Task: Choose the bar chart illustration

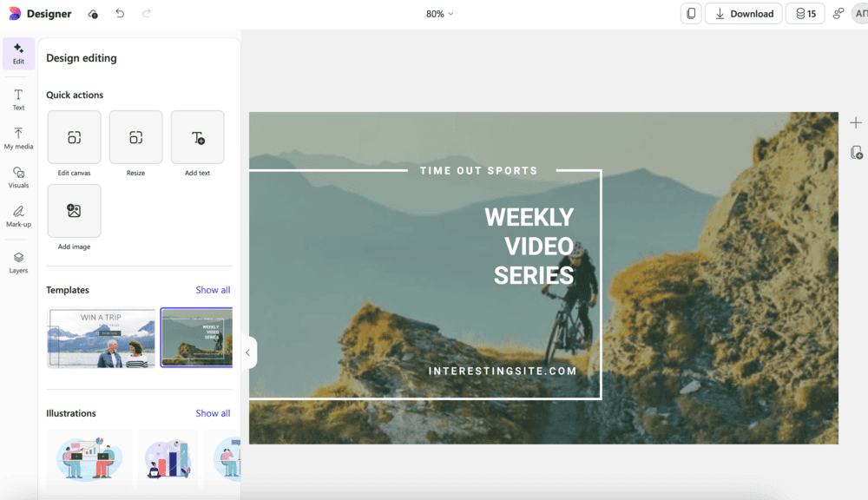Action: (168, 458)
